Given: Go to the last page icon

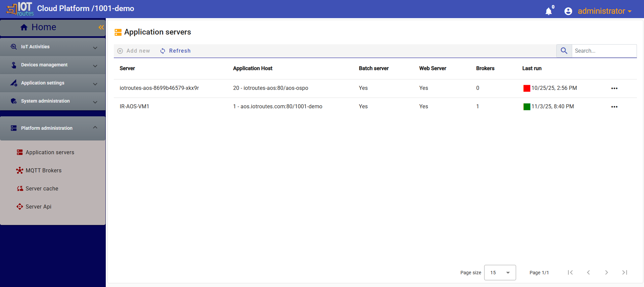Looking at the screenshot, I should 625,272.
